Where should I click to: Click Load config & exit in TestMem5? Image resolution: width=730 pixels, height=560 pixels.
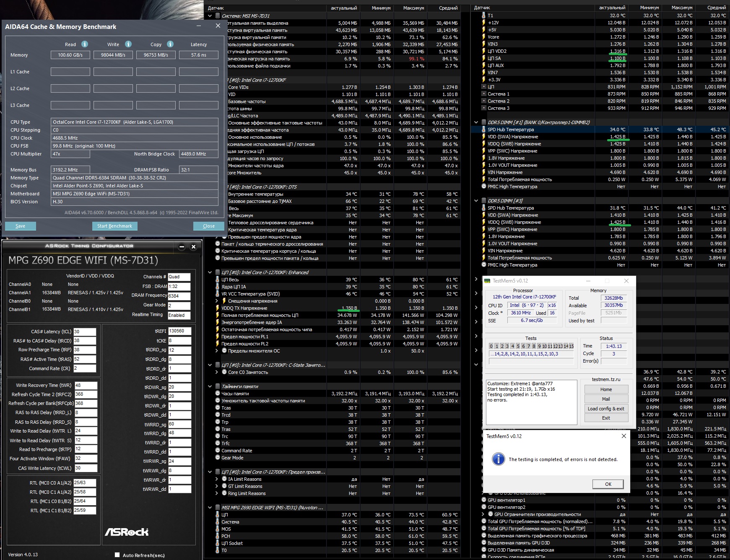pos(606,409)
